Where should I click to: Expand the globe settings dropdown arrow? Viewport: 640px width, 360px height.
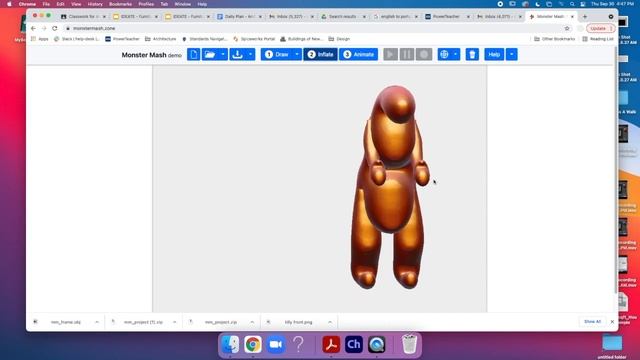pyautogui.click(x=456, y=54)
